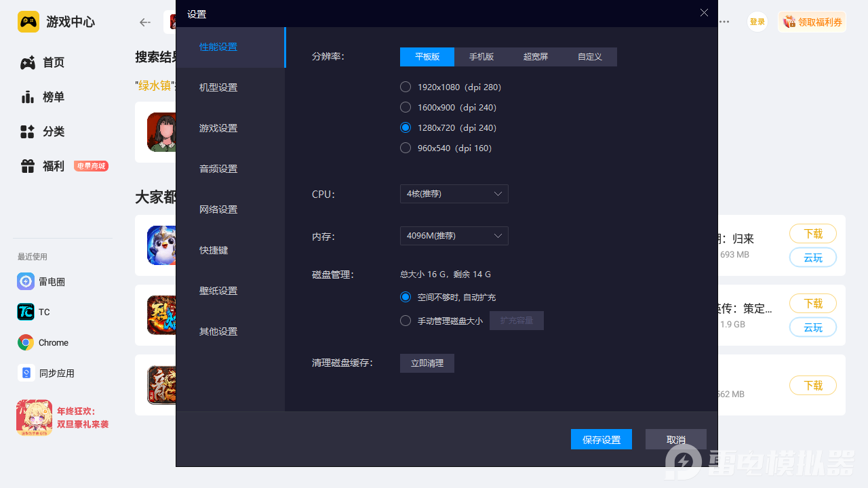Open the CPU 4核(推荐) dropdown
868x488 pixels.
coord(454,194)
